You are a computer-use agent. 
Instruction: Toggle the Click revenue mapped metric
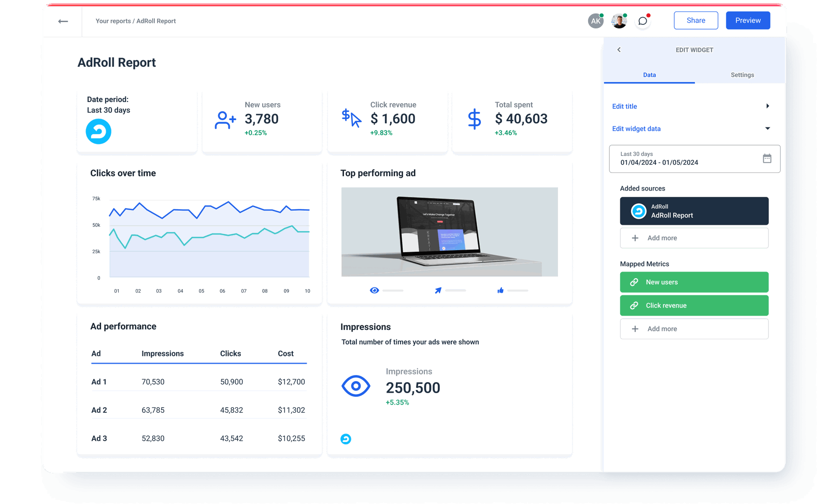tap(694, 305)
